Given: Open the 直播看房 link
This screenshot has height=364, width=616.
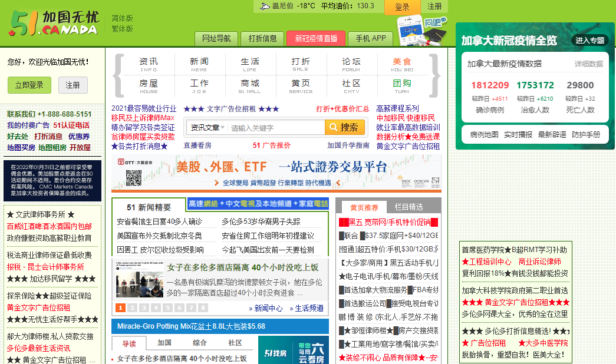Looking at the screenshot, I should (x=197, y=145).
